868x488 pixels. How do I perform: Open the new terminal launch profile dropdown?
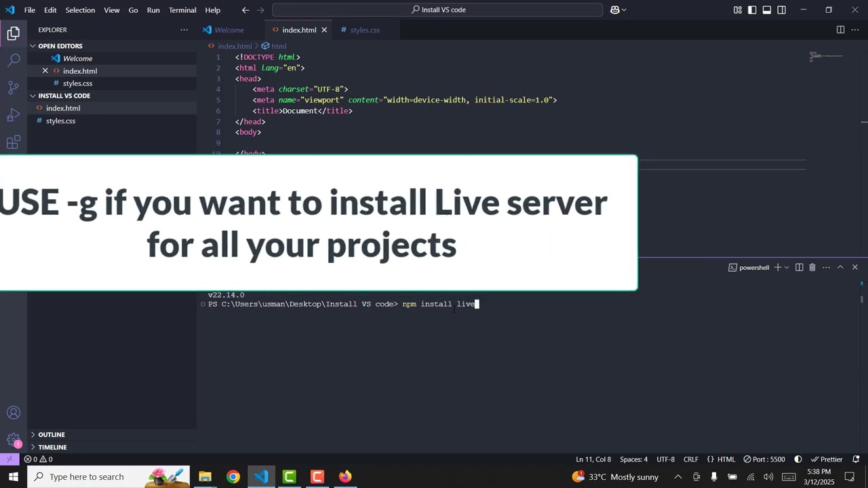[787, 268]
